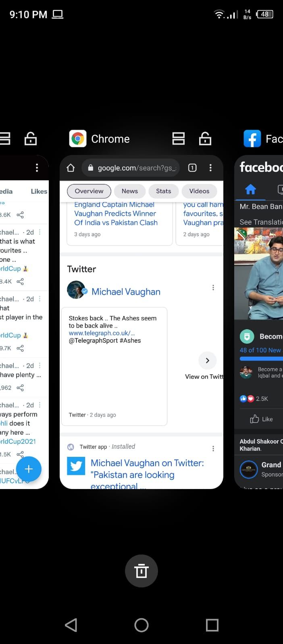
Task: Tap See Translation in Facebook post
Action: pos(261,222)
